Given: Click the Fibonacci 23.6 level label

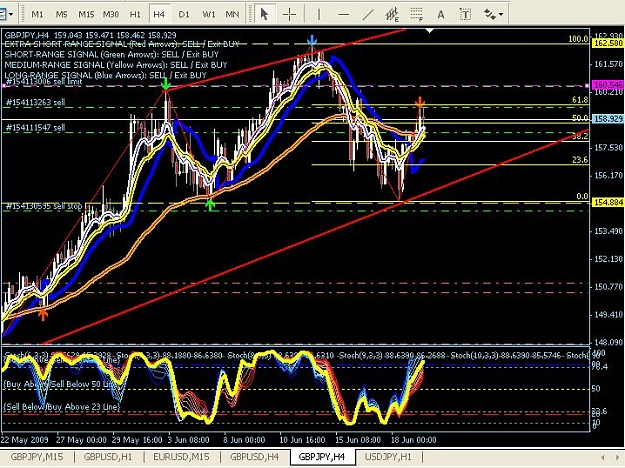Looking at the screenshot, I should [x=580, y=160].
